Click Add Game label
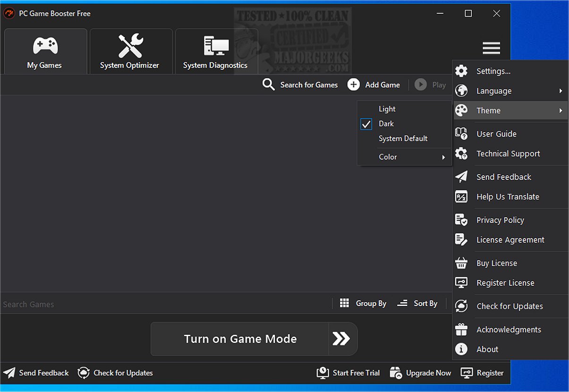This screenshot has height=392, width=569. click(382, 85)
